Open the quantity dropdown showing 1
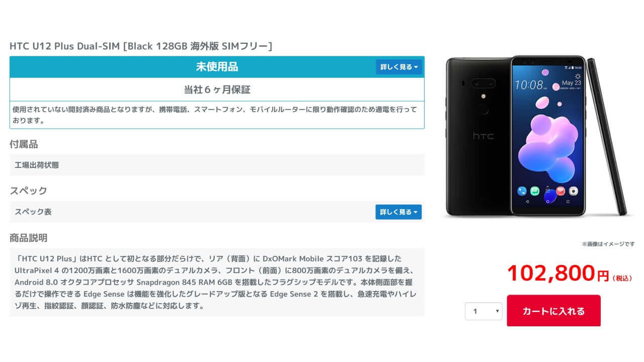 point(484,311)
